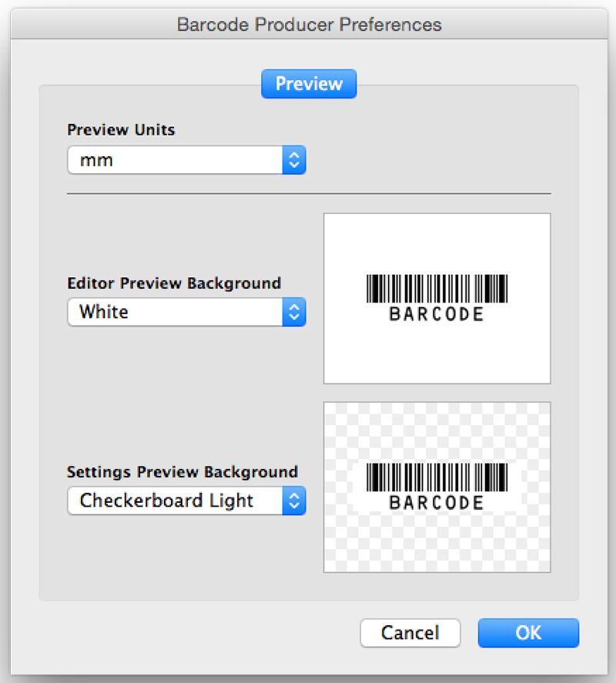
Task: Click BARCODE text in the white preview
Action: point(437,314)
